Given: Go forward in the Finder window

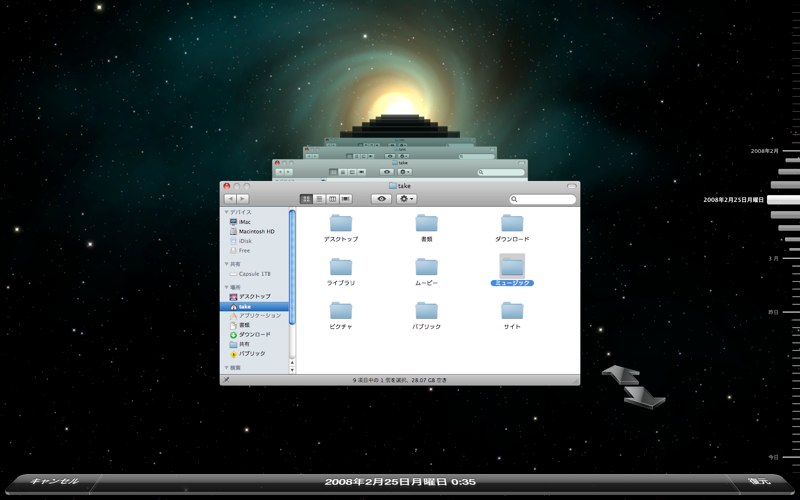Looking at the screenshot, I should pos(243,199).
